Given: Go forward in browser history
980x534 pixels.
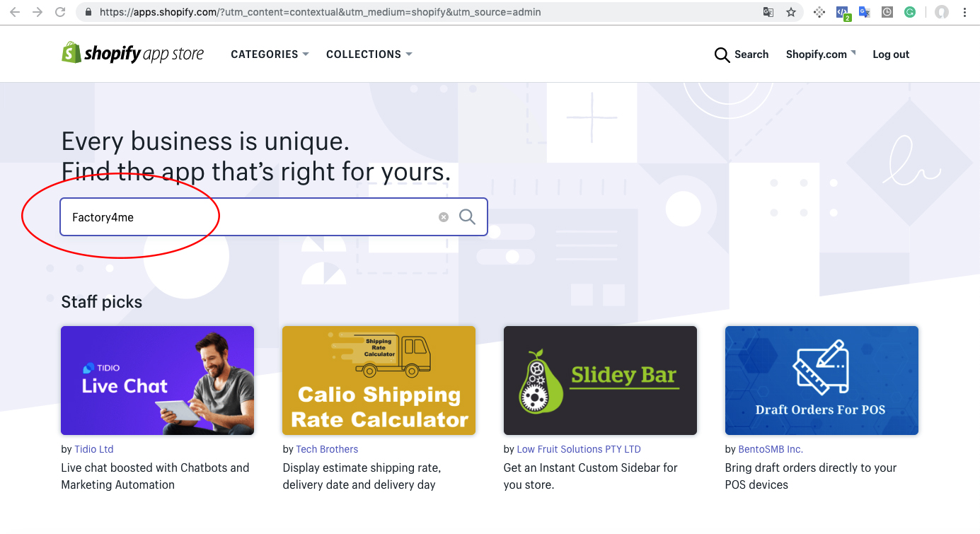Looking at the screenshot, I should tap(38, 12).
